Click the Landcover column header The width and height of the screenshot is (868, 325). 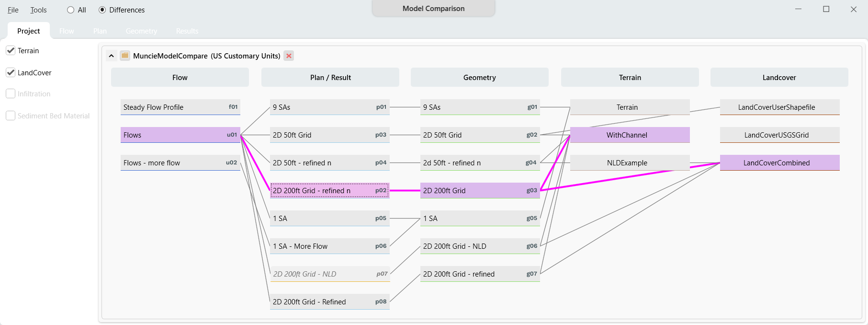[x=779, y=77]
